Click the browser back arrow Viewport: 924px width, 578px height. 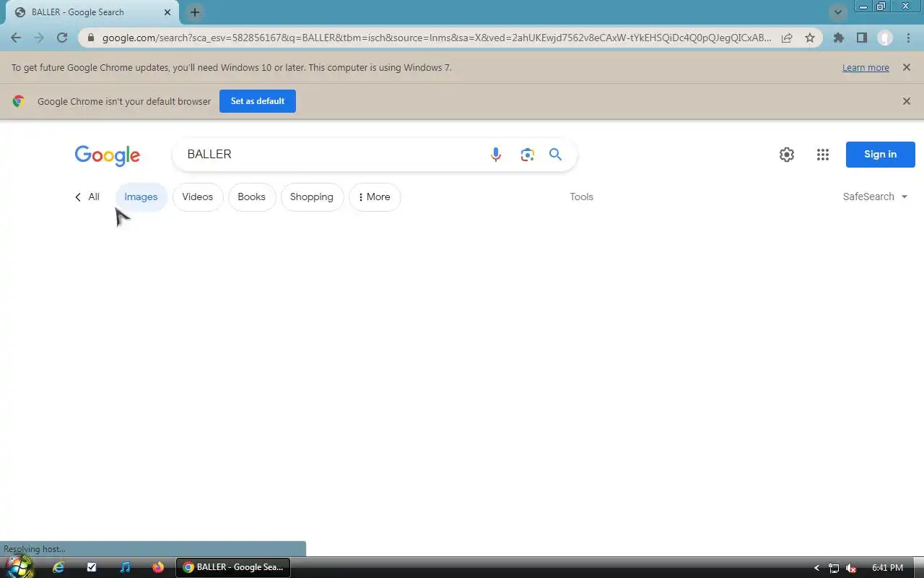point(16,38)
